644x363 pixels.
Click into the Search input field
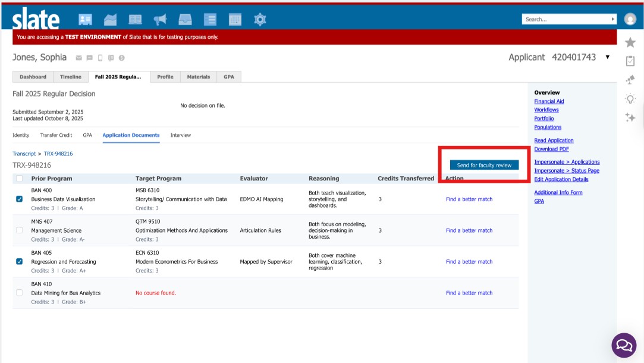coord(565,19)
